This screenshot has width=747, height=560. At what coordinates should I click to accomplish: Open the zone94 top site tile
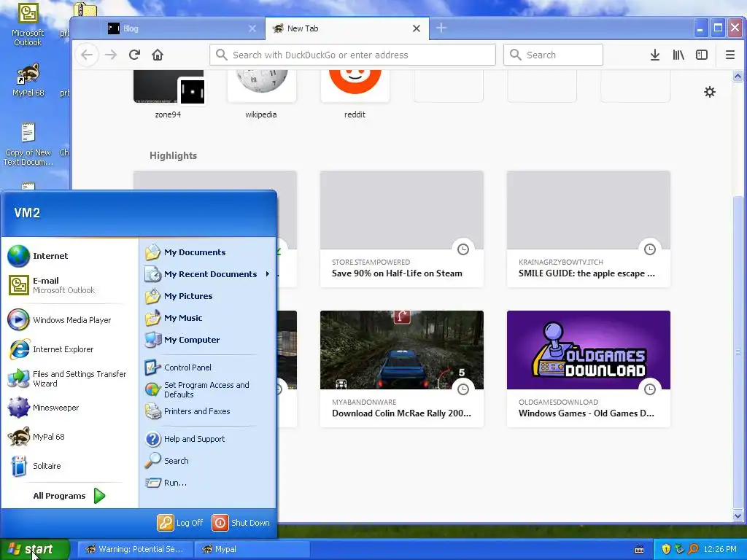coord(169,94)
